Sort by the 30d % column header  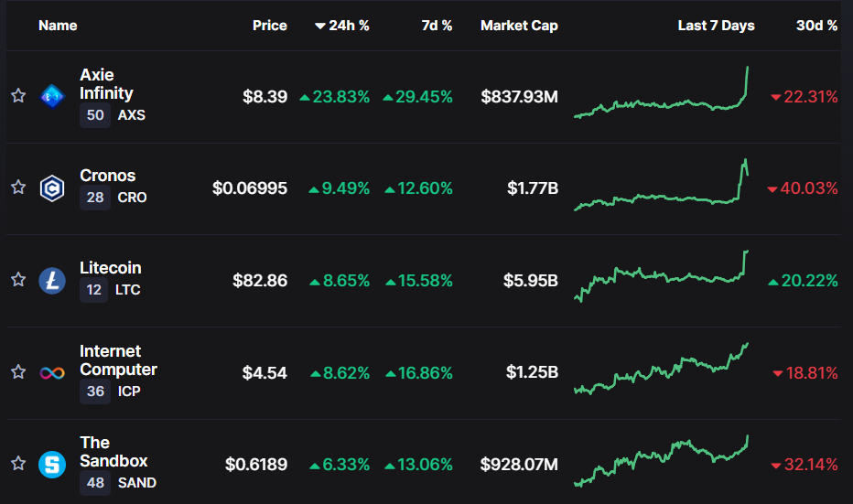pyautogui.click(x=816, y=26)
